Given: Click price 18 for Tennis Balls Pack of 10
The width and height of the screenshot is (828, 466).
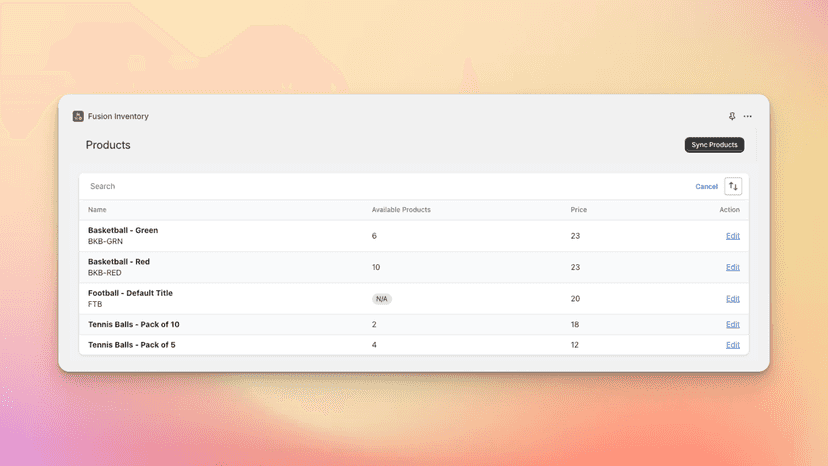Looking at the screenshot, I should tap(575, 324).
